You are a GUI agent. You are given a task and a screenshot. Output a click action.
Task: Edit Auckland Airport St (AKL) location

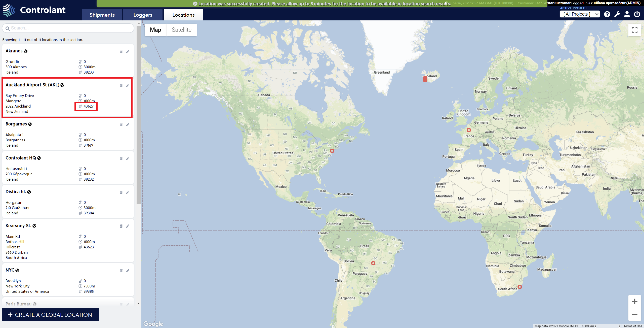pyautogui.click(x=128, y=85)
